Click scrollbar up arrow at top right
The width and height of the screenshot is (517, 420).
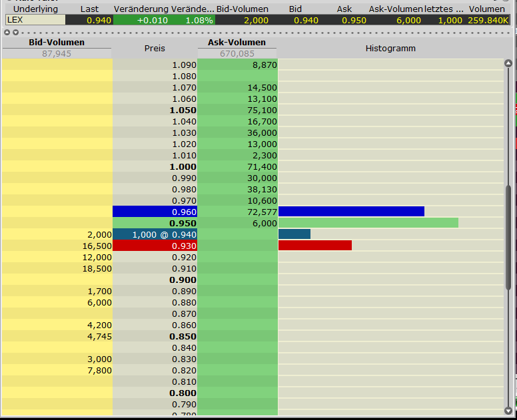pos(508,64)
